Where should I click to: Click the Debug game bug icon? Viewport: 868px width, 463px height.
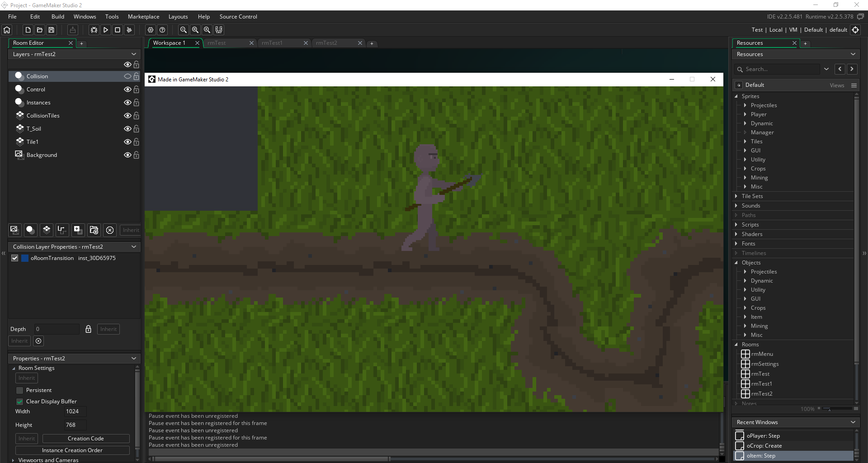coord(94,30)
